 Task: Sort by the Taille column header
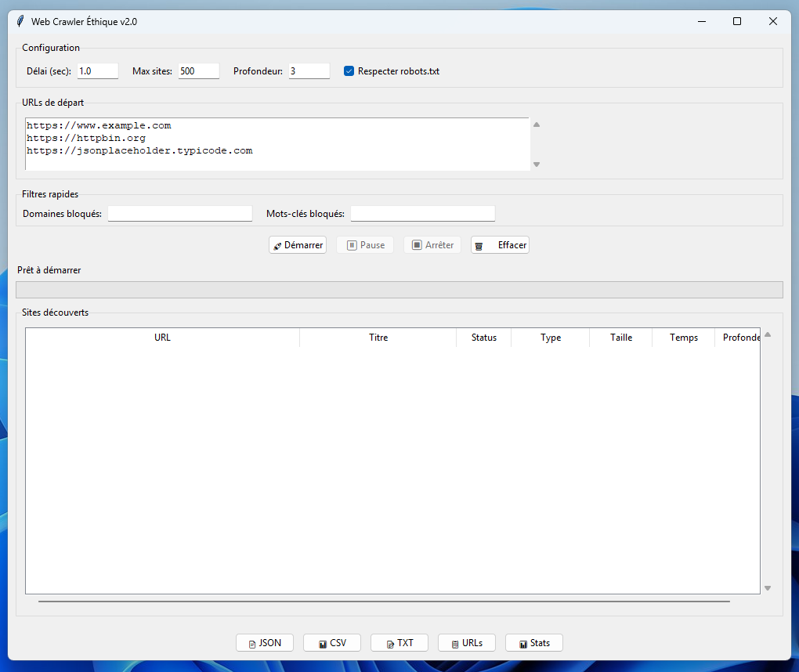click(621, 338)
